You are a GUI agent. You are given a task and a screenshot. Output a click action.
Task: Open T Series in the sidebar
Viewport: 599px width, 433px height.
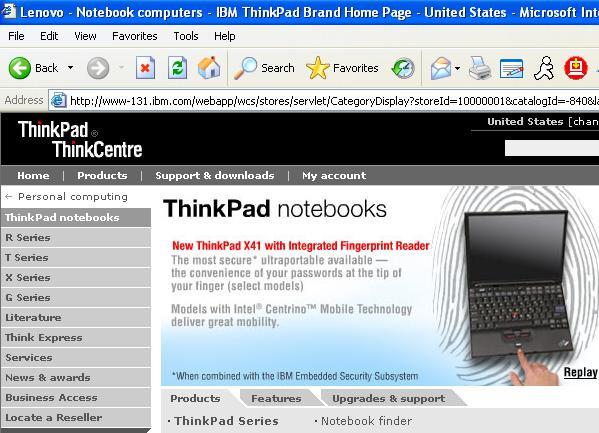76,257
